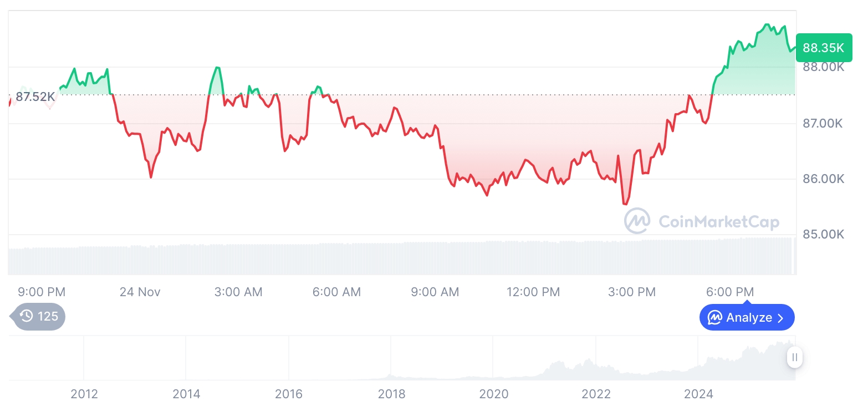Click the history clock icon beside 125

click(x=26, y=316)
